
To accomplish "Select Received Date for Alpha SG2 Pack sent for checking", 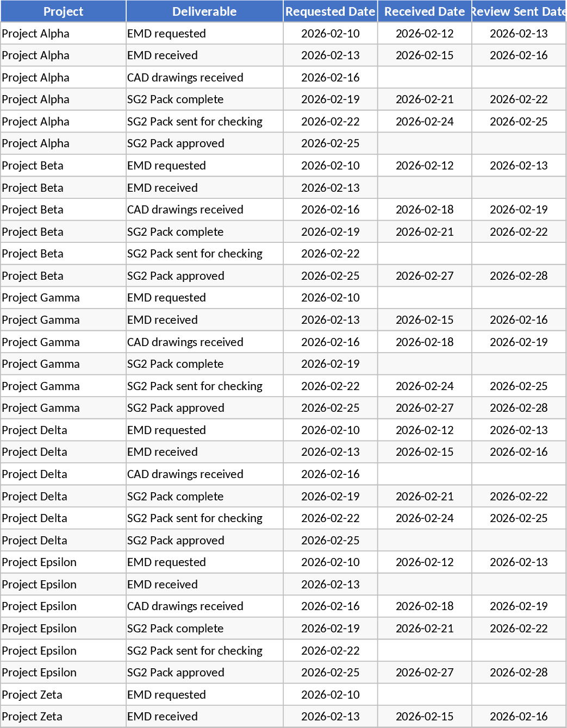I will (425, 122).
